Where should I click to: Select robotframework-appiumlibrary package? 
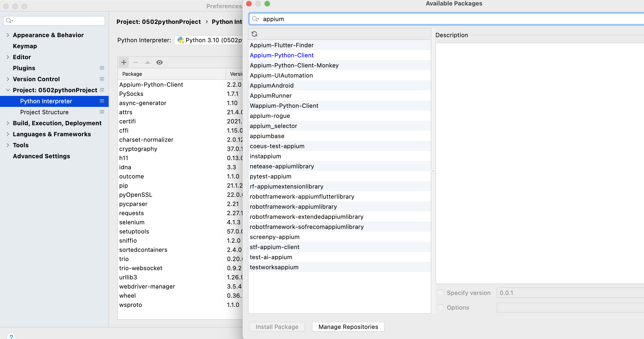[339, 207]
